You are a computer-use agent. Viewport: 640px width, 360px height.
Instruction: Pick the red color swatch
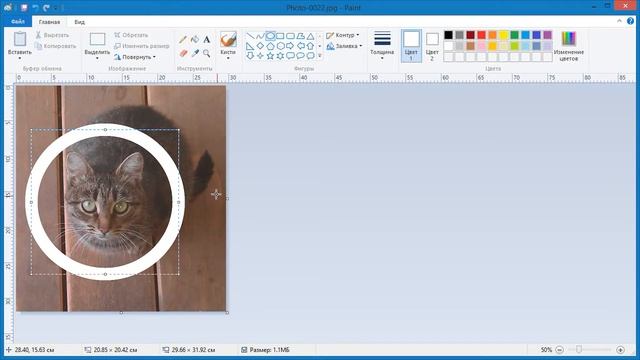coord(482,35)
